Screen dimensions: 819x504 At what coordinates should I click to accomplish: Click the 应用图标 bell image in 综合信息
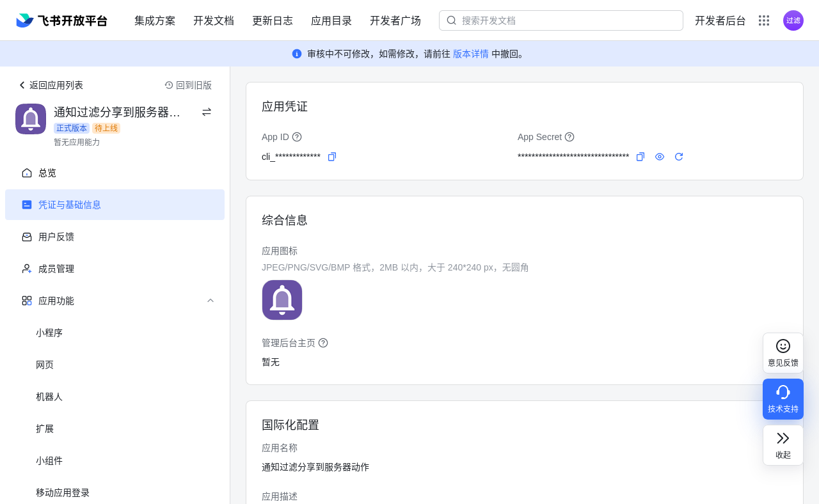pos(282,300)
